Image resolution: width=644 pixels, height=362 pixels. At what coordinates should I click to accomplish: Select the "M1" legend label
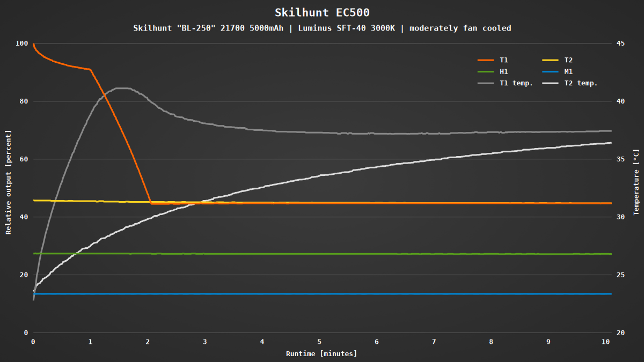click(x=568, y=72)
